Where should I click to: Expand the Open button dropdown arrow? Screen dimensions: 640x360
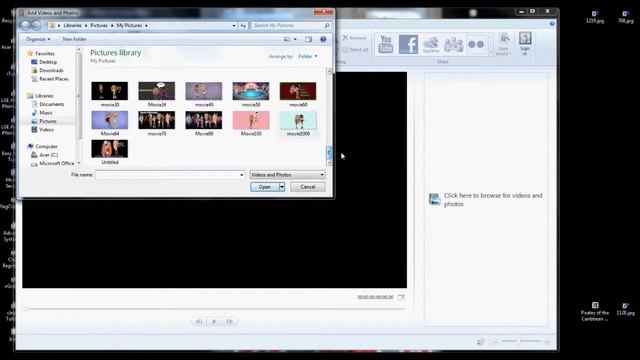[282, 187]
